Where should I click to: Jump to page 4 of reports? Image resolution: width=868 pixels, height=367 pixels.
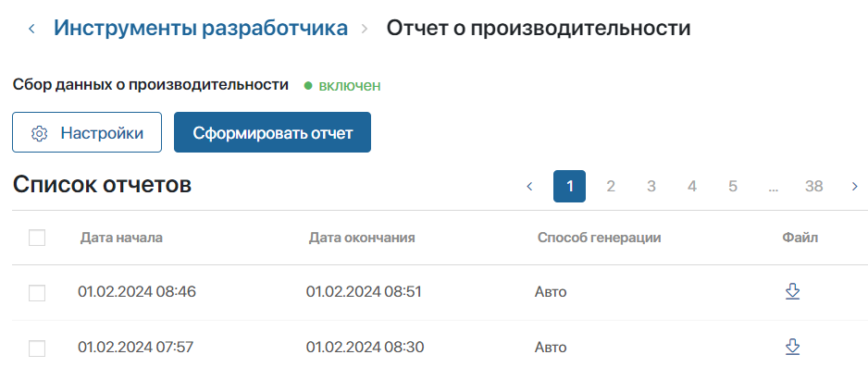tap(692, 187)
